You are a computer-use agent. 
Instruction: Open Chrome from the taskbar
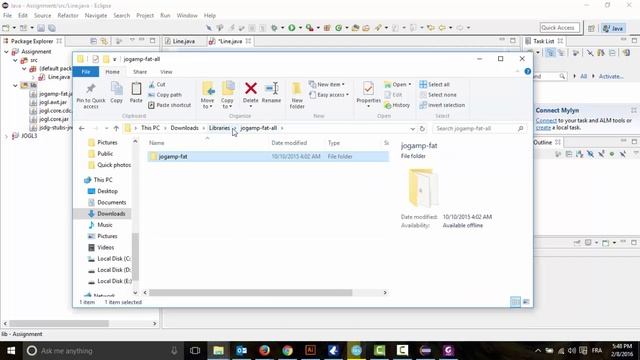click(288, 350)
